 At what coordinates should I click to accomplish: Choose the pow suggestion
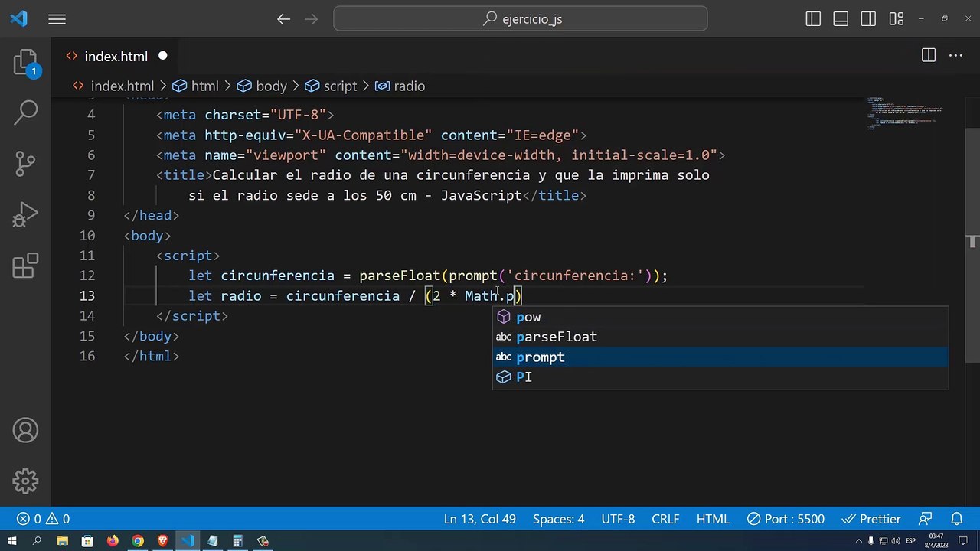click(720, 317)
